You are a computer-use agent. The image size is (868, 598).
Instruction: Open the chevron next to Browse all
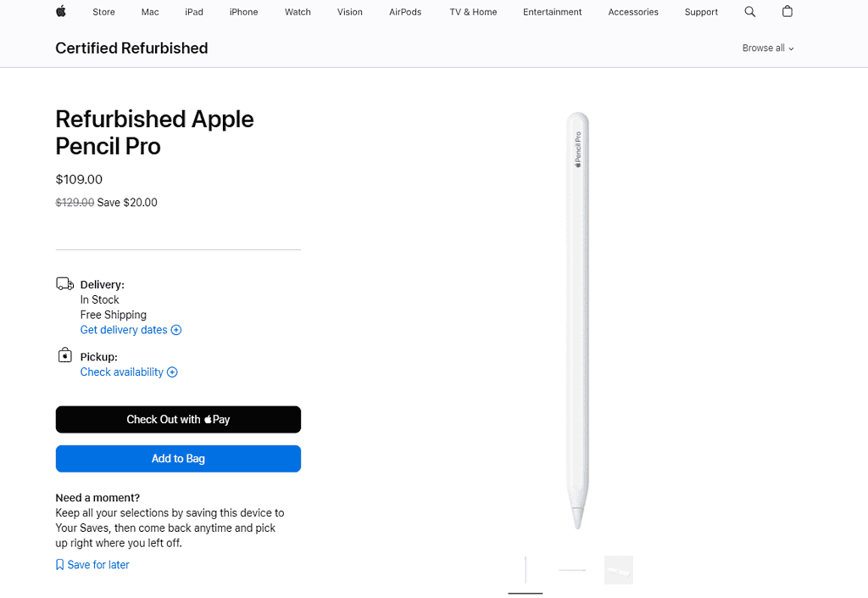791,48
